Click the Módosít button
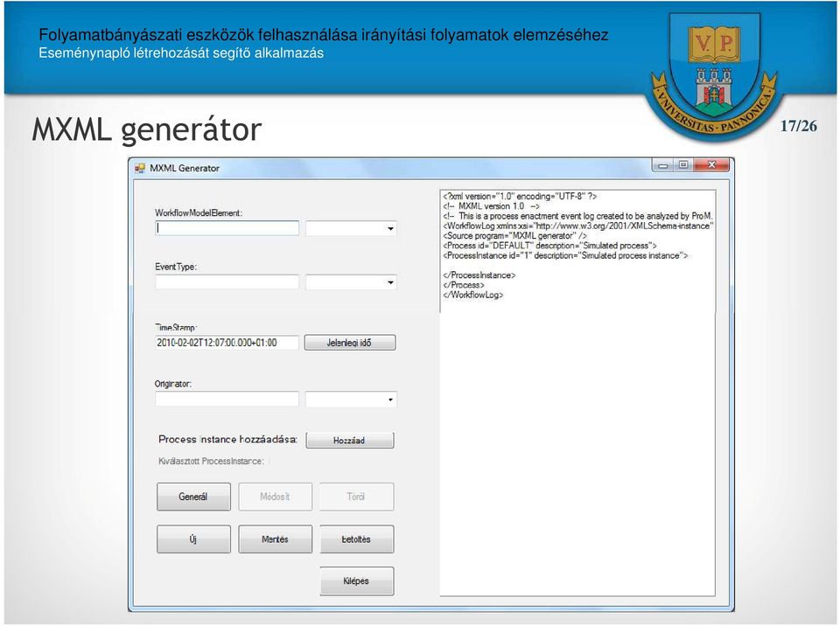840x626 pixels. 275,497
